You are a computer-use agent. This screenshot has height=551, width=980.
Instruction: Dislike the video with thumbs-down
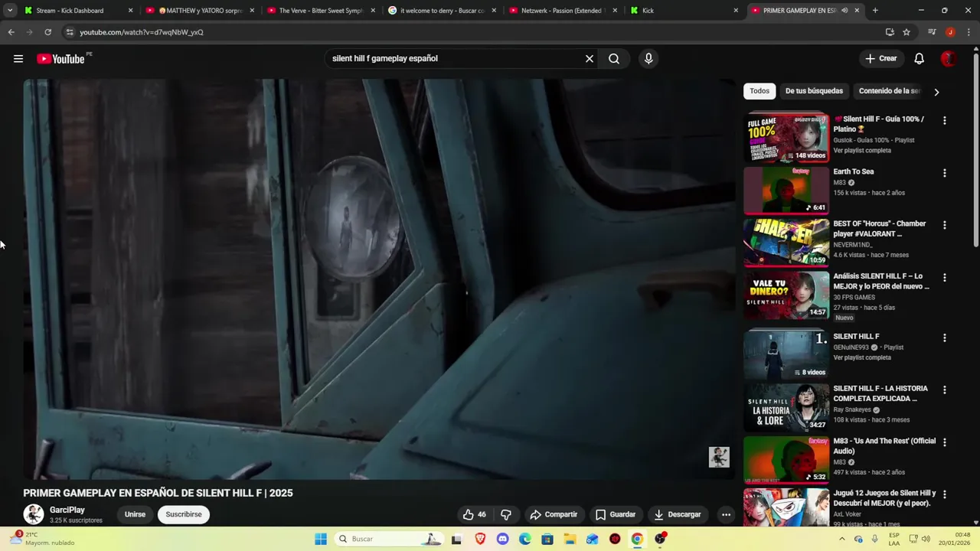[506, 514]
